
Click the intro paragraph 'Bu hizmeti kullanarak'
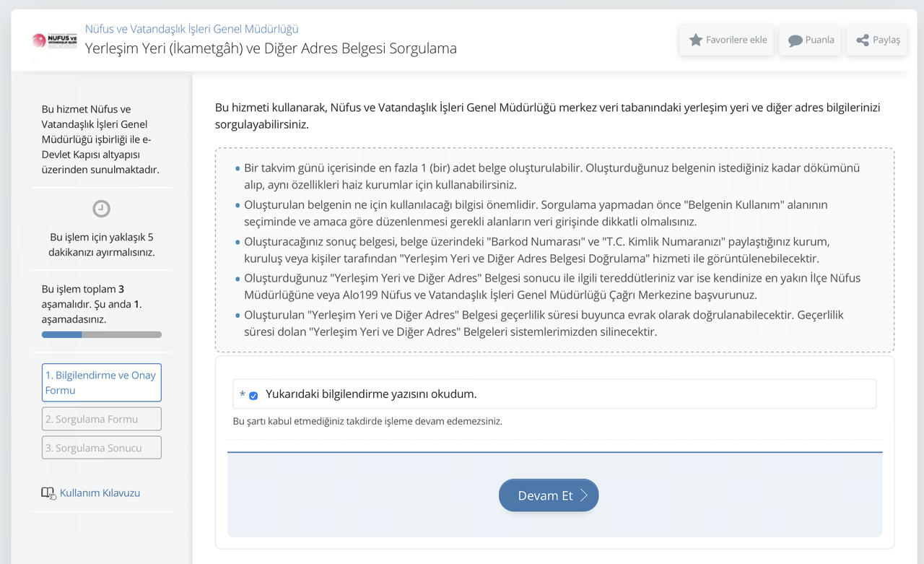click(x=548, y=116)
